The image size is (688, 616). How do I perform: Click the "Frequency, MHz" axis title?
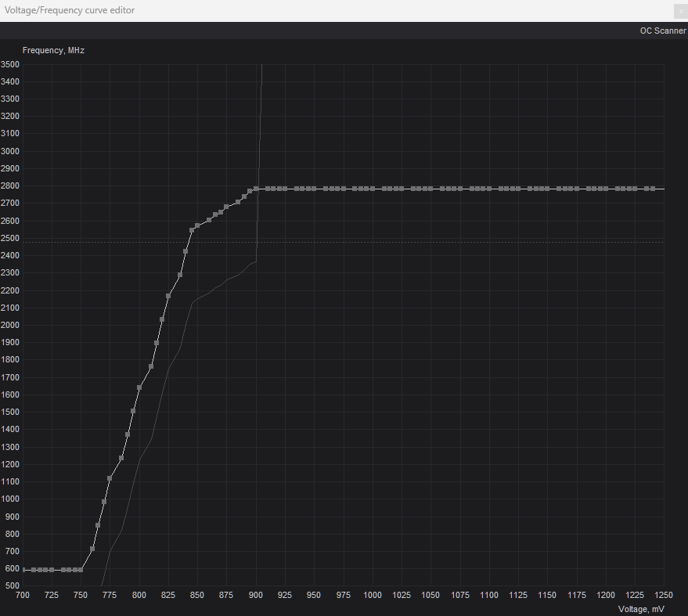coord(53,50)
